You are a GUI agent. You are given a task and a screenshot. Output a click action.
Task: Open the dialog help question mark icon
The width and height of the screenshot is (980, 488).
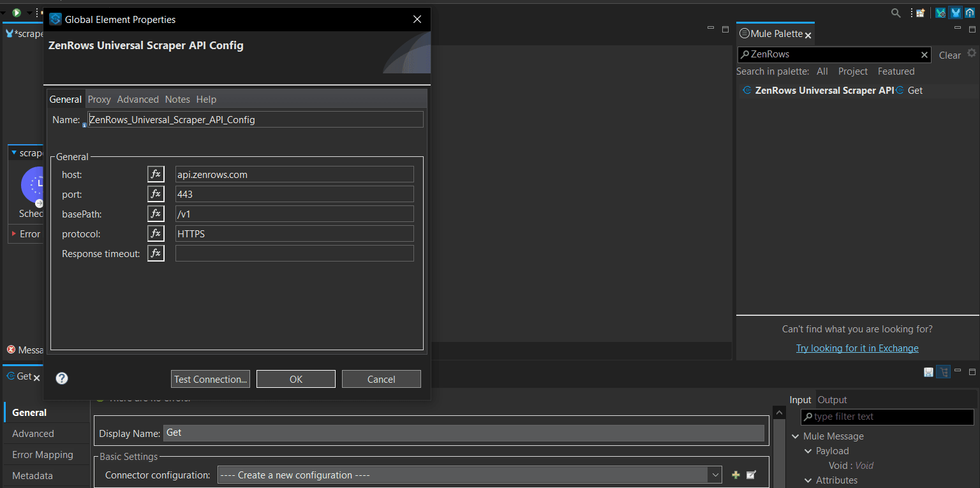point(62,378)
